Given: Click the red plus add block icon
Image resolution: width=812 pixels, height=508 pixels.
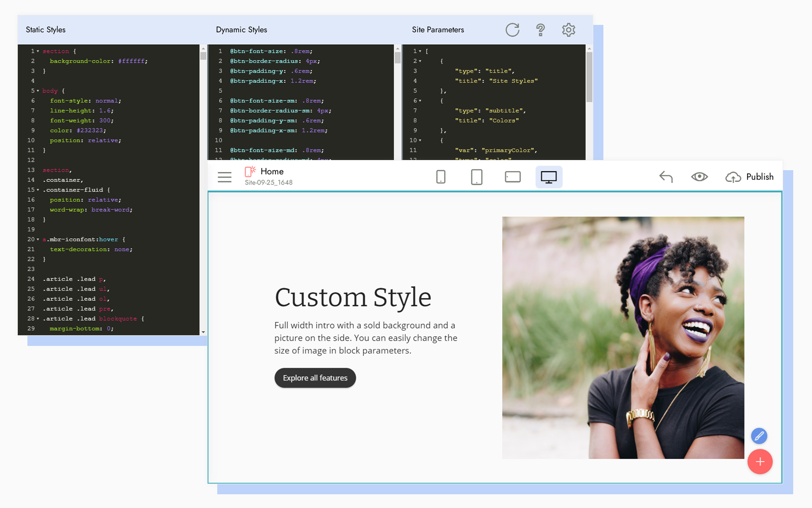Looking at the screenshot, I should pyautogui.click(x=760, y=462).
